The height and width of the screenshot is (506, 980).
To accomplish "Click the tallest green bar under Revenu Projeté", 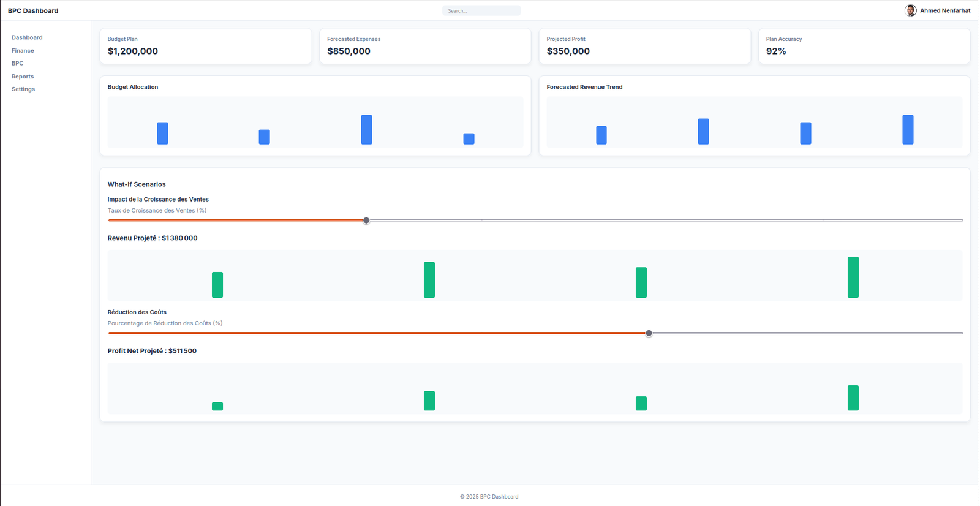I will pyautogui.click(x=853, y=277).
